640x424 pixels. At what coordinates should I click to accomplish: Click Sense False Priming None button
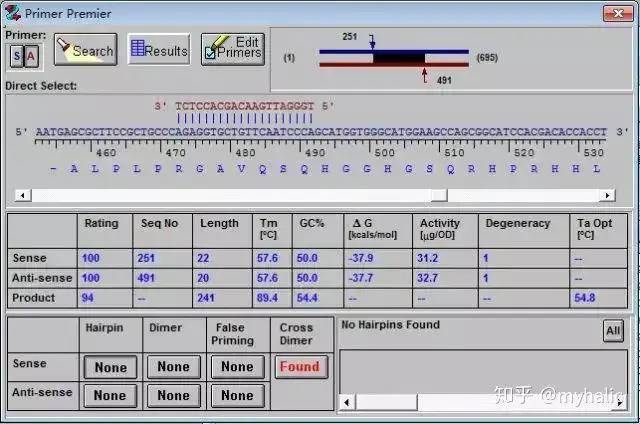tap(238, 366)
